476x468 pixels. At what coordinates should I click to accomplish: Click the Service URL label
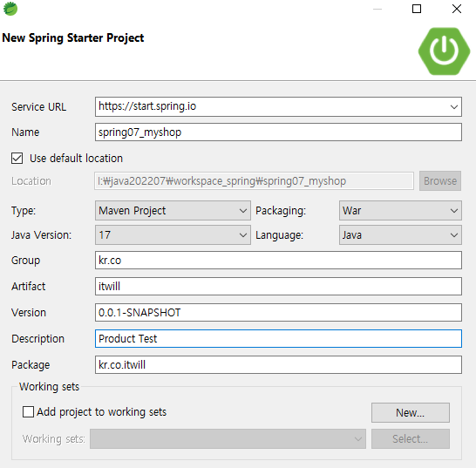pyautogui.click(x=38, y=107)
